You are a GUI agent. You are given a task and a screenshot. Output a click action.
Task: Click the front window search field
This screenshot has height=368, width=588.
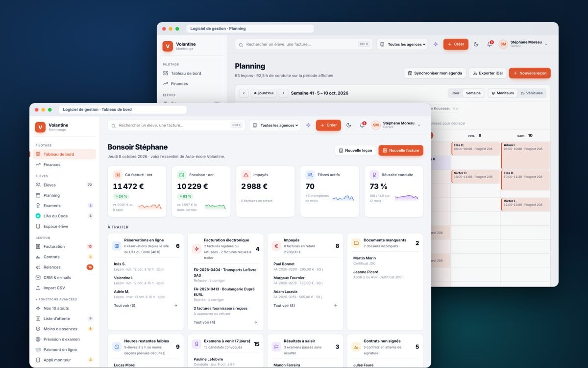tap(176, 125)
